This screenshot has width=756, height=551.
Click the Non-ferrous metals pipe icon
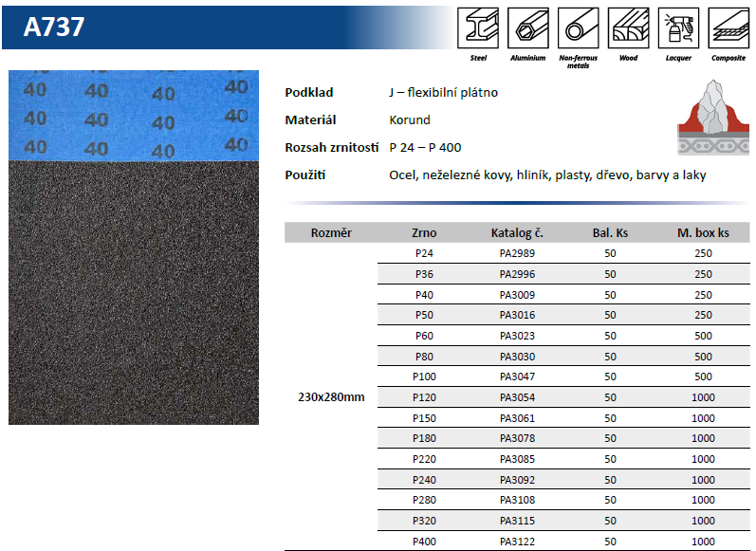578,28
